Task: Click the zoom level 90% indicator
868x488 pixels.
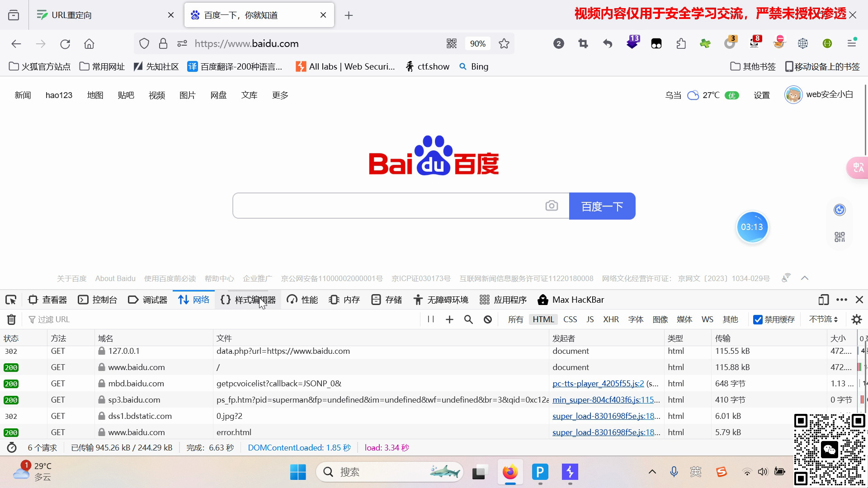Action: pos(477,44)
